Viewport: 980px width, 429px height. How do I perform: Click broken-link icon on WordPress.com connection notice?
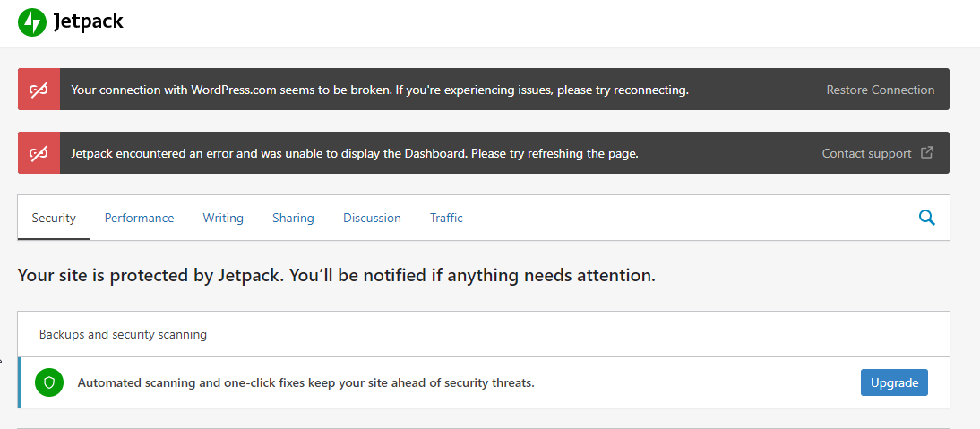point(39,90)
